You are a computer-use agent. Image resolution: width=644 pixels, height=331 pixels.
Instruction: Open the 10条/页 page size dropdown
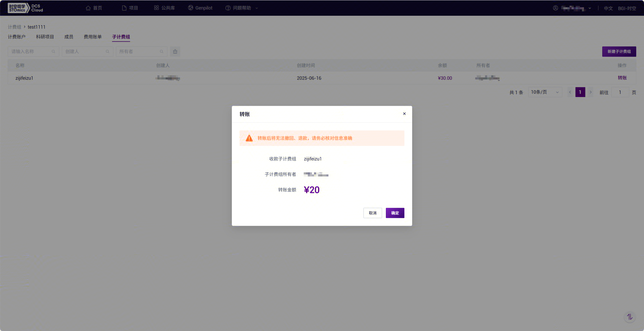pyautogui.click(x=545, y=92)
